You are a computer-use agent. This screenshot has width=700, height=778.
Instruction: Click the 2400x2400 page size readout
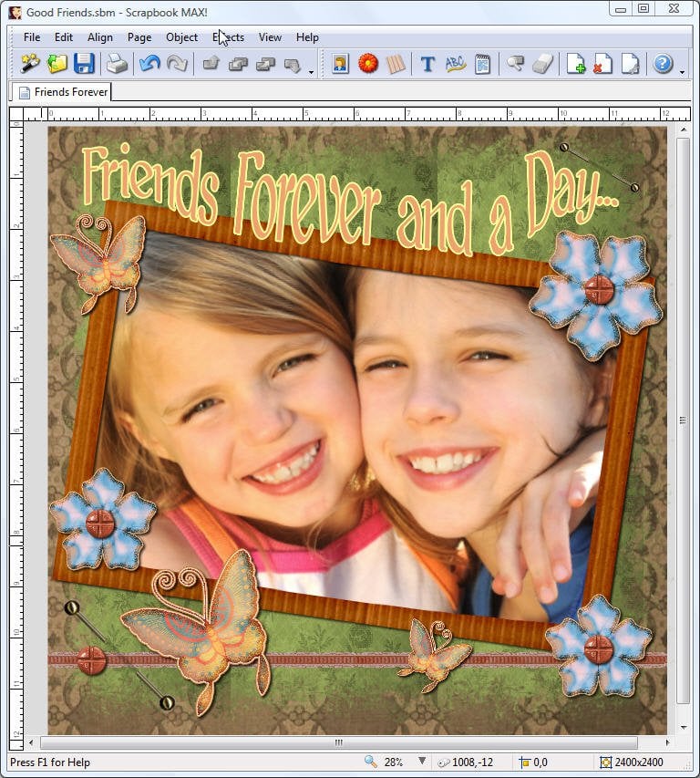coord(639,762)
